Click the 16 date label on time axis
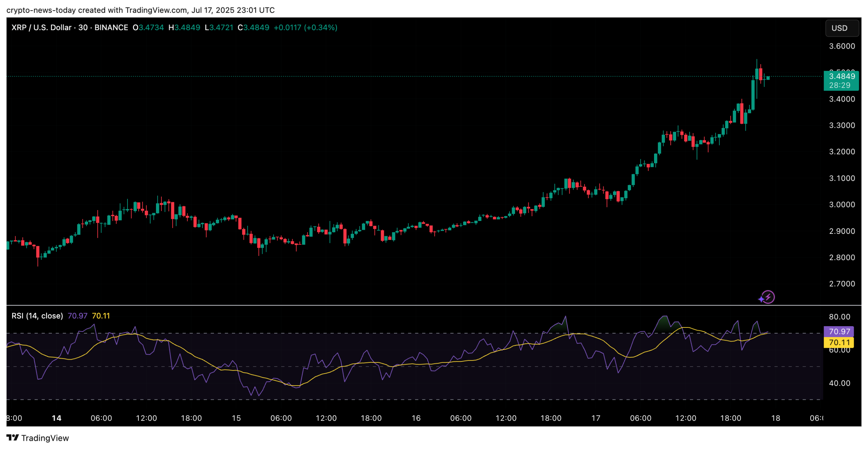The width and height of the screenshot is (868, 449). (416, 418)
